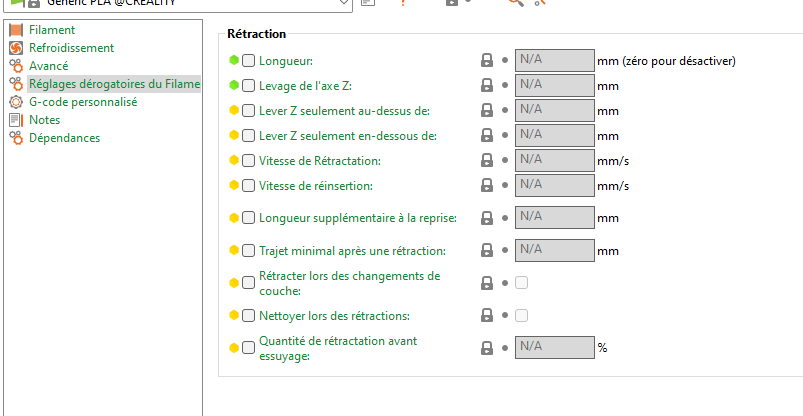Click the lock icon for Quantité de rétractation avant essuyage
Image resolution: width=803 pixels, height=416 pixels.
(x=487, y=348)
